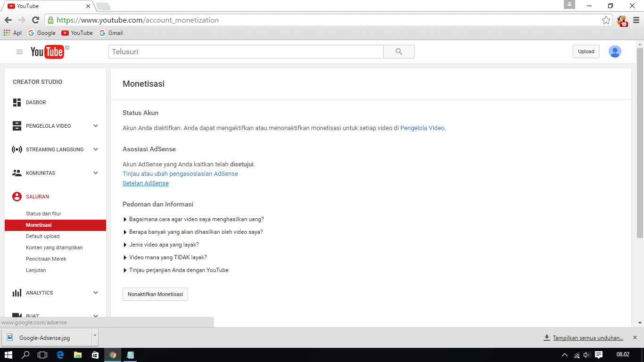Open Chrome from the taskbar
644x362 pixels.
pyautogui.click(x=113, y=355)
